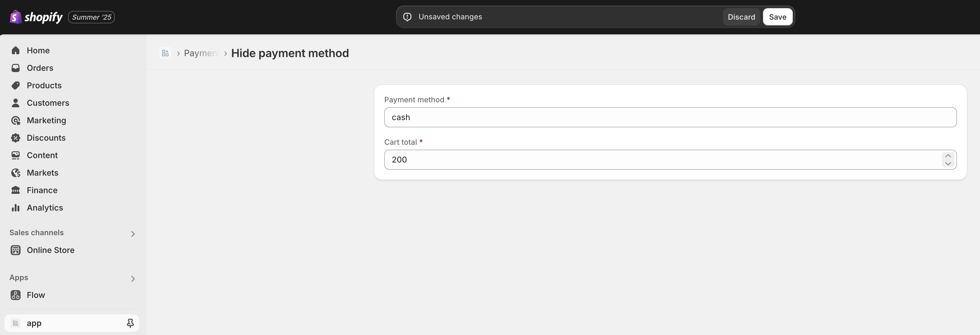Click the Content image icon
This screenshot has width=980, height=335.
pyautogui.click(x=16, y=156)
